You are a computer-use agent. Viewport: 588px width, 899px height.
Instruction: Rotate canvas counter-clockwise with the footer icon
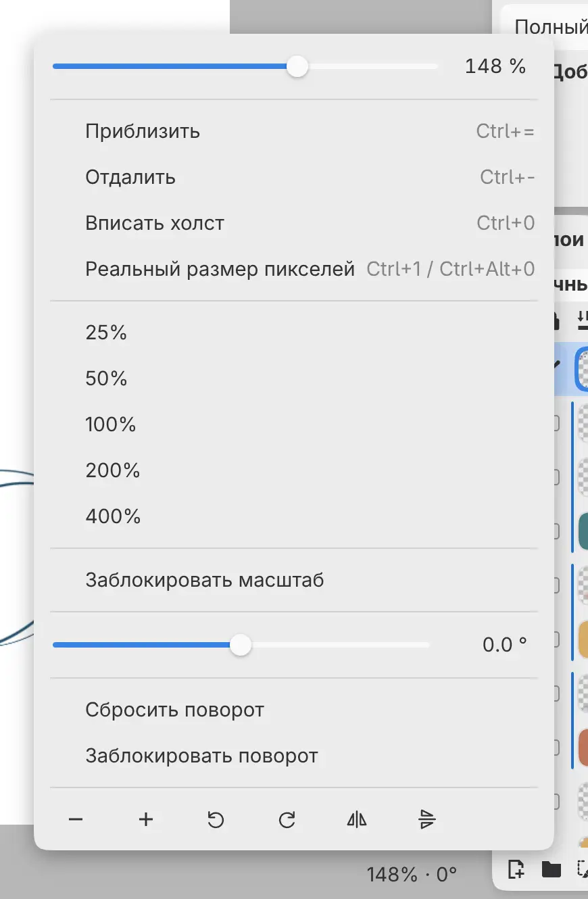point(216,820)
